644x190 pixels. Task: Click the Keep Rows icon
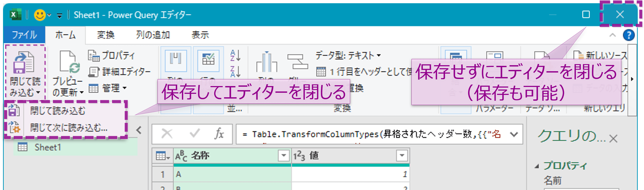tap(208, 61)
